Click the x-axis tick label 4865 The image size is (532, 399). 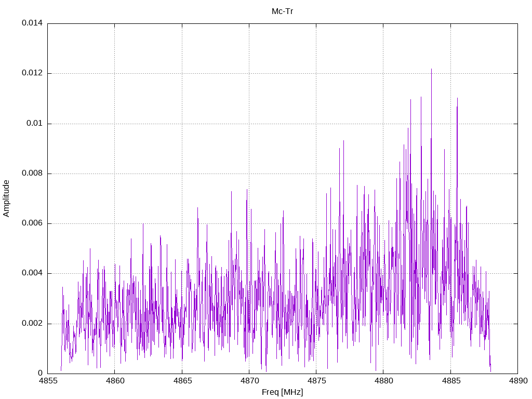coord(182,381)
